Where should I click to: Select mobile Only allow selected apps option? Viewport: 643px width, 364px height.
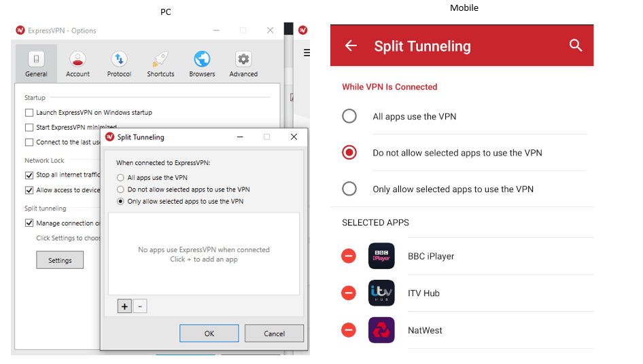pos(349,189)
